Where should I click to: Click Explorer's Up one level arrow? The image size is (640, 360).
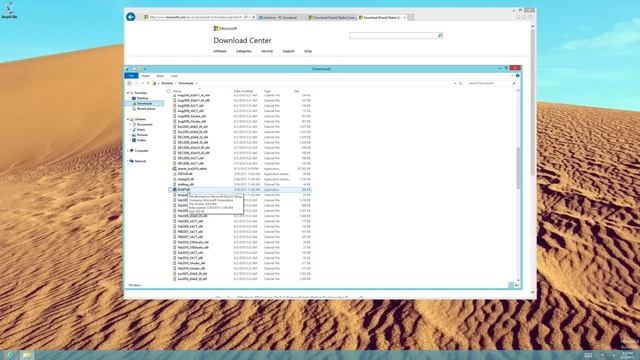point(148,83)
